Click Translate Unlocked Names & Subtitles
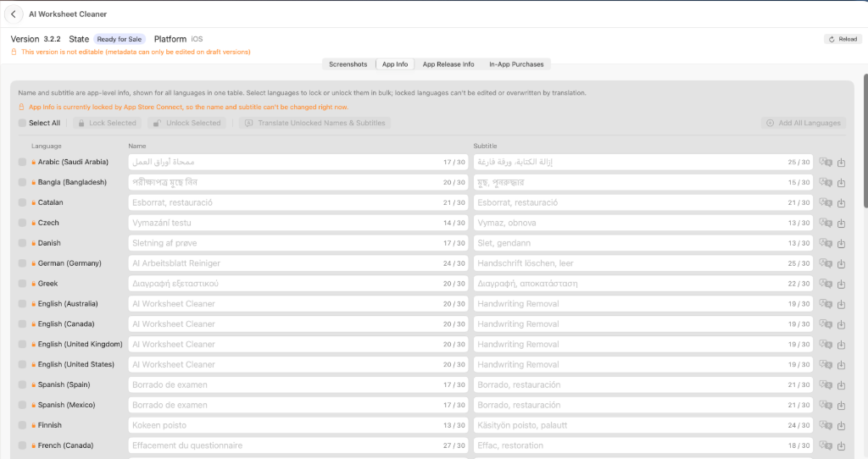 tap(315, 123)
